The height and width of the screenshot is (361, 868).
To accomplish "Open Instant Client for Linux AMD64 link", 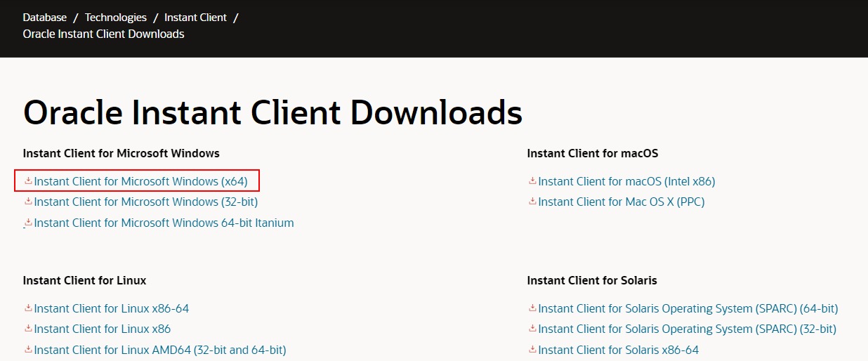I will (160, 350).
